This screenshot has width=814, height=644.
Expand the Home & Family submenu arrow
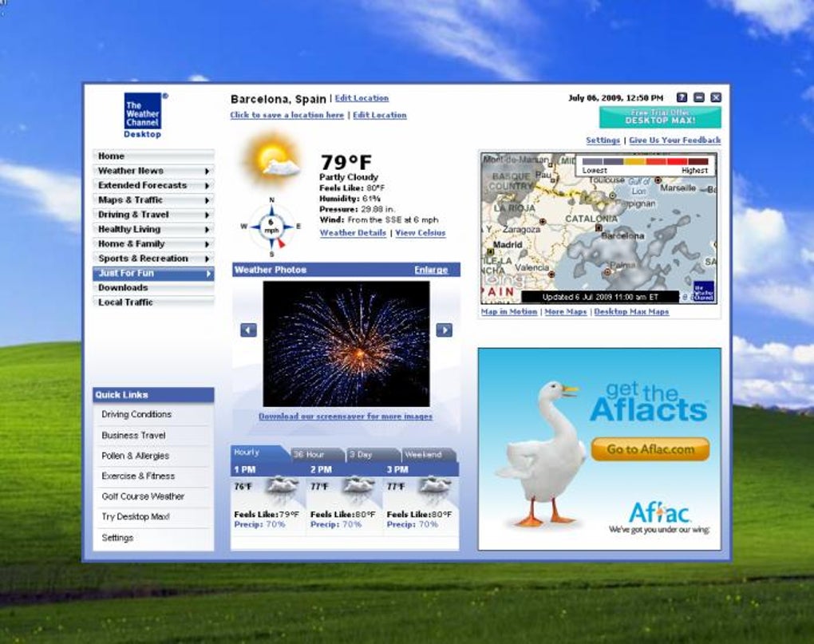click(207, 244)
